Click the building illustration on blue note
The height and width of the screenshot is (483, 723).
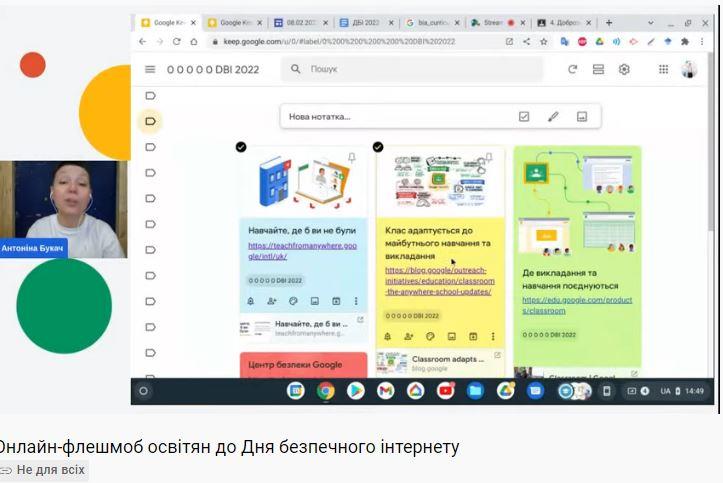click(x=275, y=181)
